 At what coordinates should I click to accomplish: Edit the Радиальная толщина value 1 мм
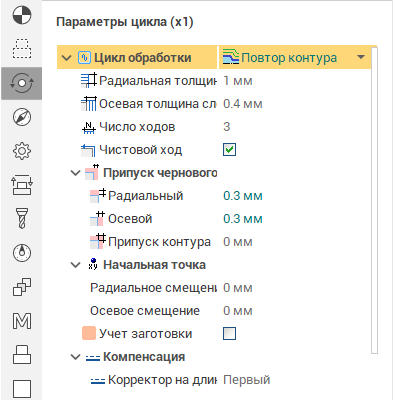point(238,81)
